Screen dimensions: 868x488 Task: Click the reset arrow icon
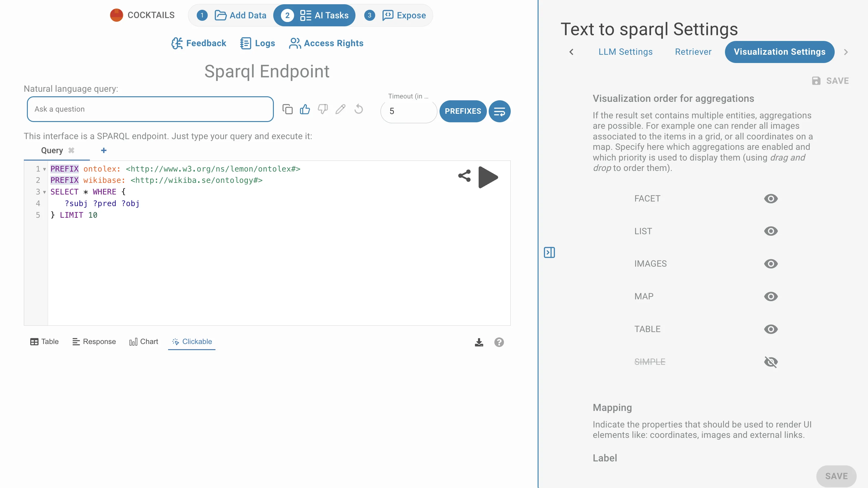coord(359,109)
